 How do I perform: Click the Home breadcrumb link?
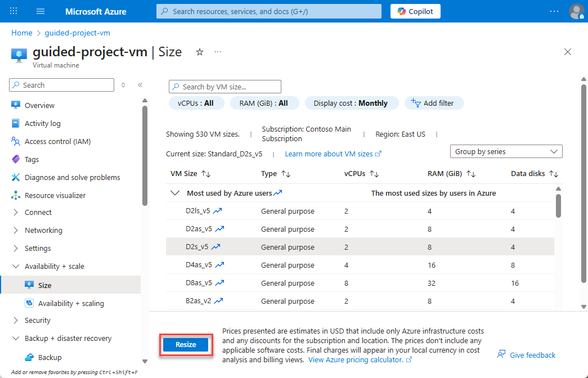click(22, 33)
